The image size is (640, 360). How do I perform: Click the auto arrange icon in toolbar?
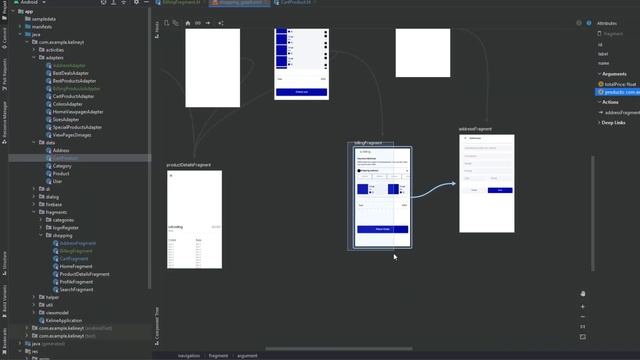tap(221, 23)
